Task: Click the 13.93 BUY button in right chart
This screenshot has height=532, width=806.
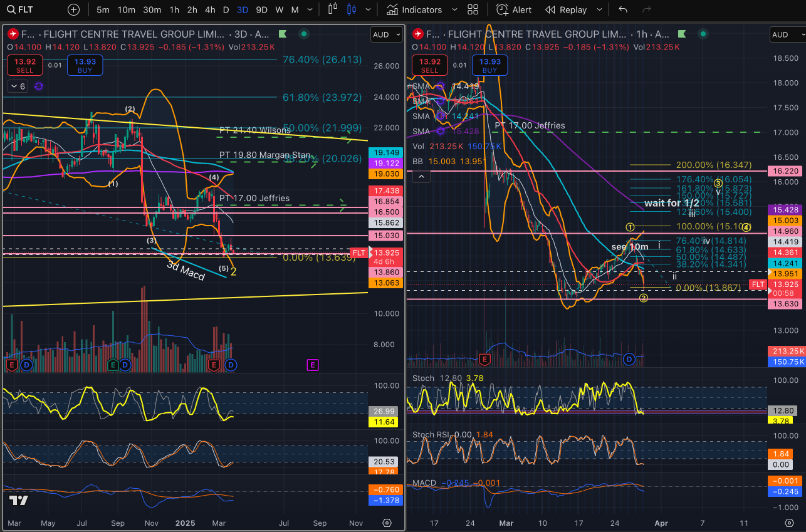Action: point(489,66)
